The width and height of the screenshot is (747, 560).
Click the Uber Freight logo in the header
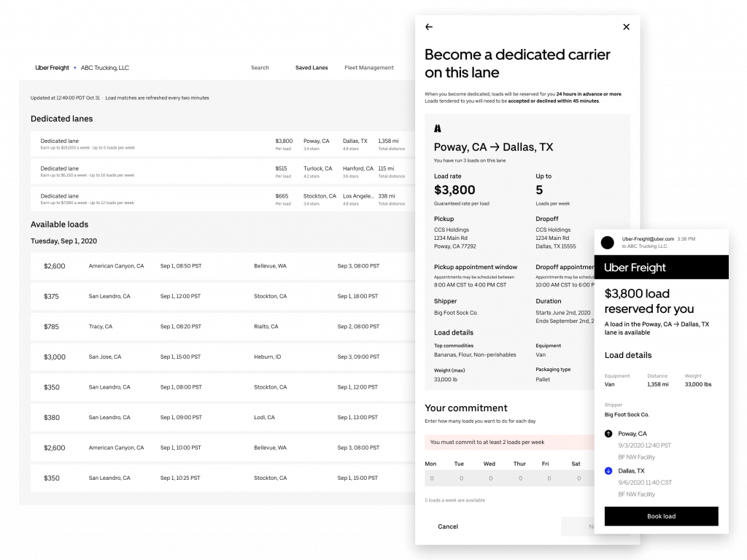(x=52, y=68)
